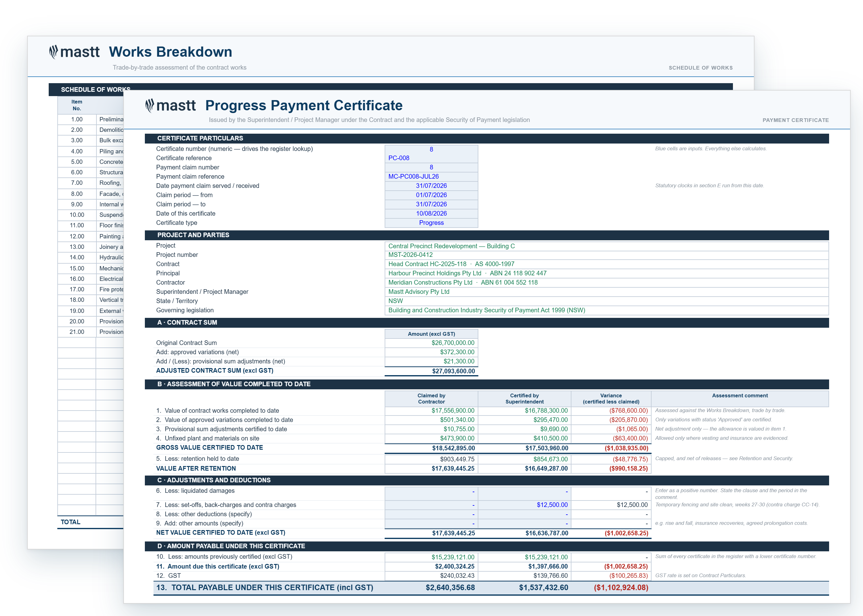Select the Project and Parties section header
Screen dimensions: 863x616
pyautogui.click(x=487, y=235)
